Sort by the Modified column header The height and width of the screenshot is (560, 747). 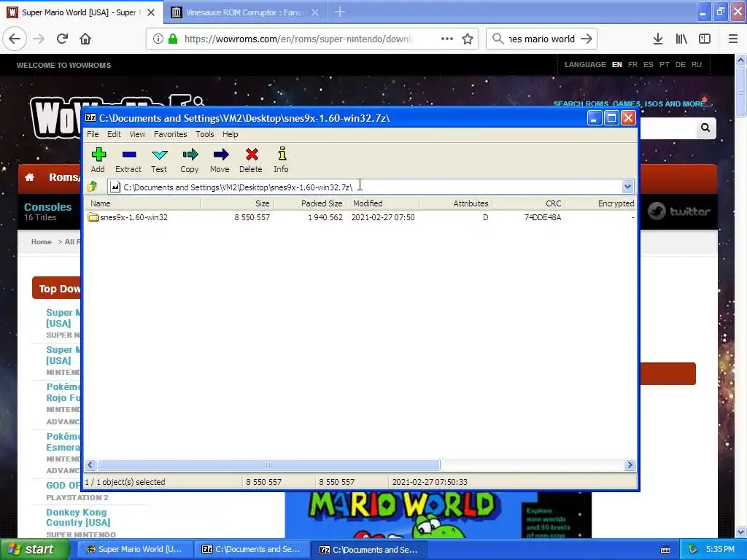tap(383, 203)
